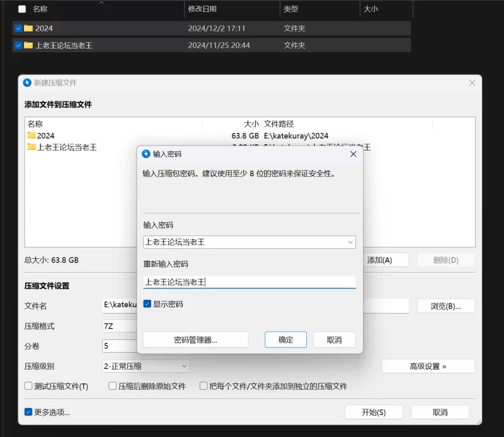Enable 测试压缩文件(T) checkbox
Viewport: 504px width, 437px height.
tap(28, 386)
